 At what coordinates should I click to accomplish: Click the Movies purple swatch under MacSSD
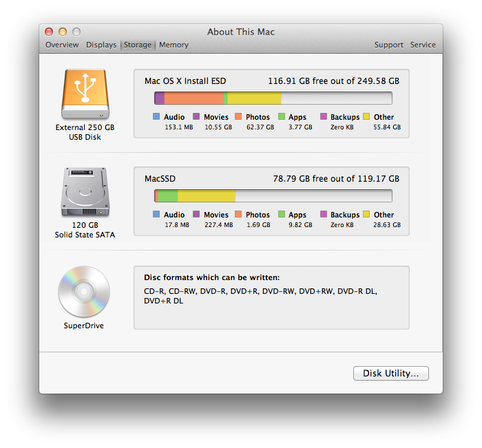(x=196, y=215)
